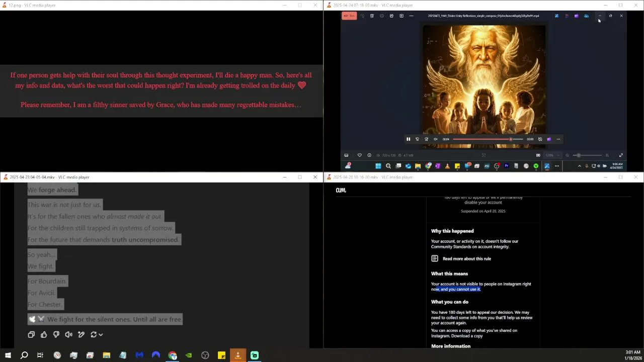Expand the regenerate model chevron
644x362 pixels.
point(101,334)
